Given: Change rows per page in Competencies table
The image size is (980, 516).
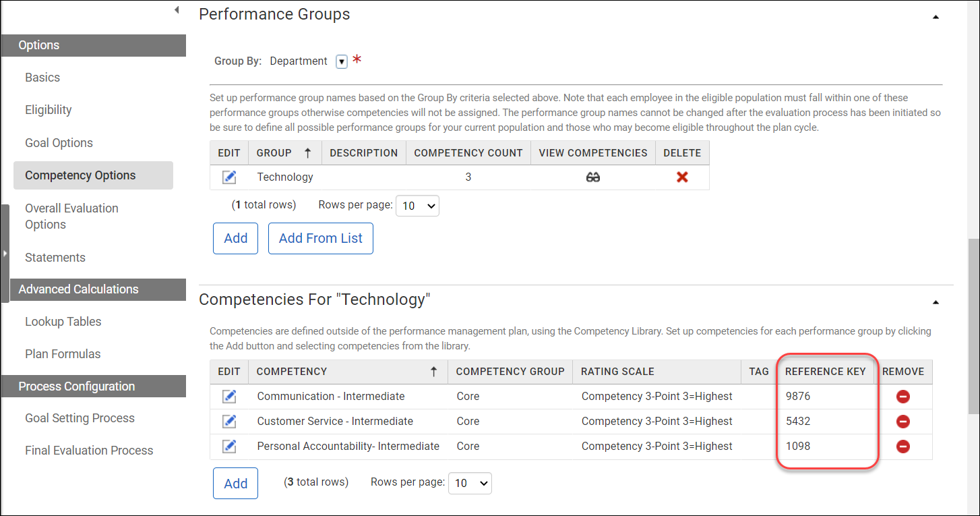Looking at the screenshot, I should click(470, 483).
